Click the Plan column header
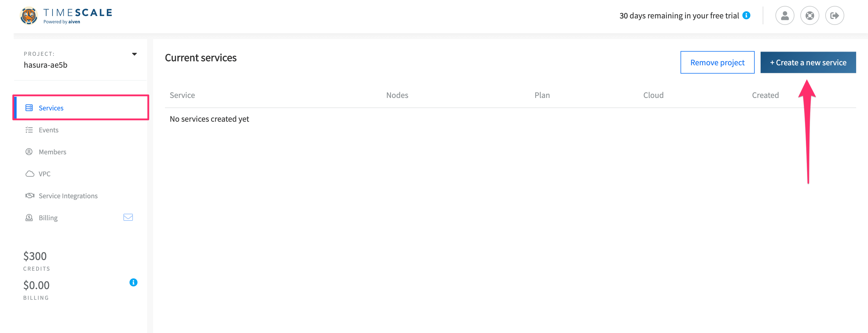Image resolution: width=868 pixels, height=333 pixels. (x=542, y=95)
